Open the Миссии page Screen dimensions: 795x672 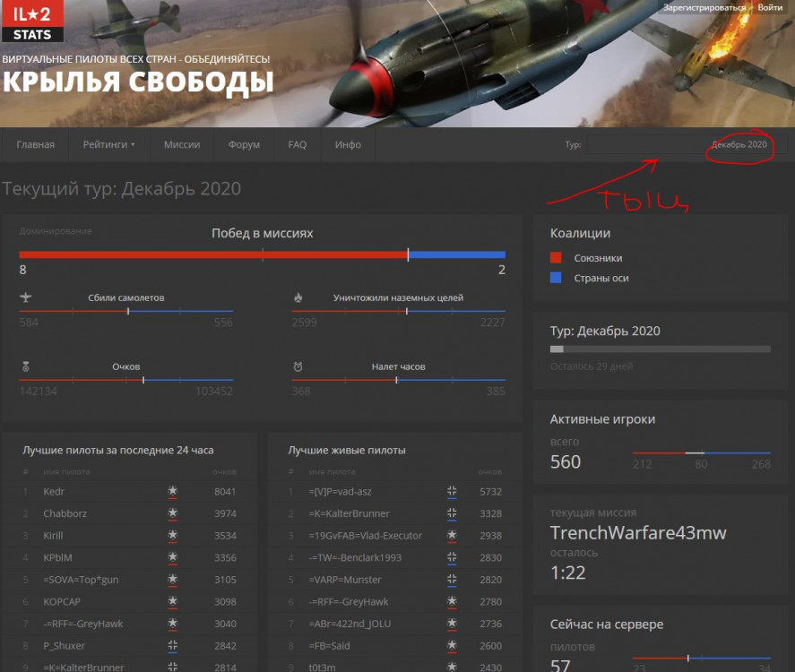(182, 144)
